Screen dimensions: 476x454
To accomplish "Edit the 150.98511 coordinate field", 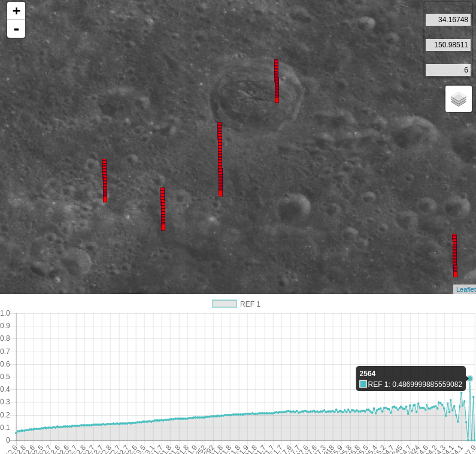I will [448, 45].
